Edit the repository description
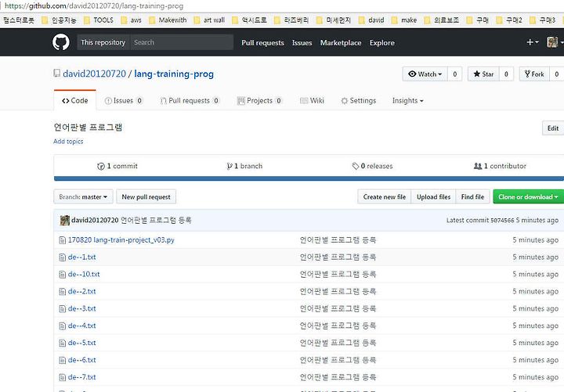Screen dimensions: 564x392 (553, 128)
